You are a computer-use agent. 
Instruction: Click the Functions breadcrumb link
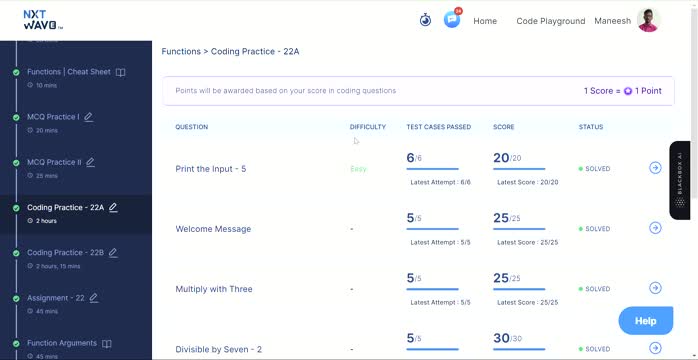[x=181, y=52]
